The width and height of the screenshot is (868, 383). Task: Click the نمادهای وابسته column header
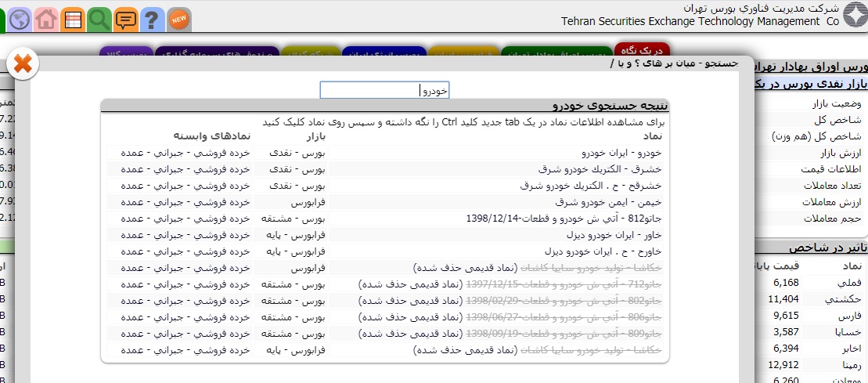coord(211,136)
